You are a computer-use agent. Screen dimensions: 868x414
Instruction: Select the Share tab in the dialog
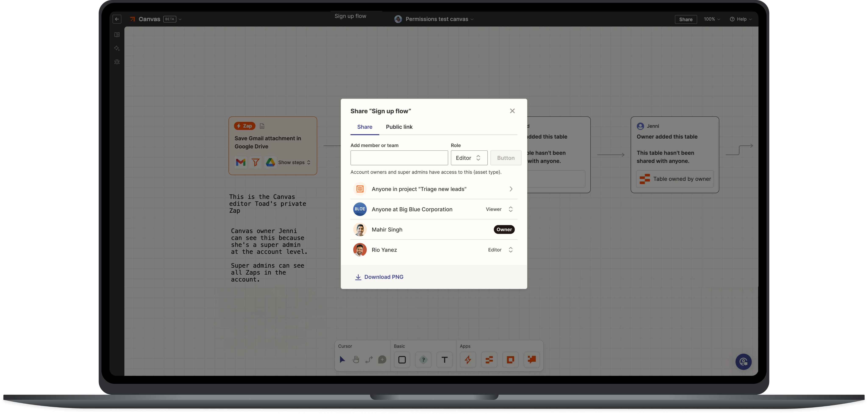(x=364, y=127)
